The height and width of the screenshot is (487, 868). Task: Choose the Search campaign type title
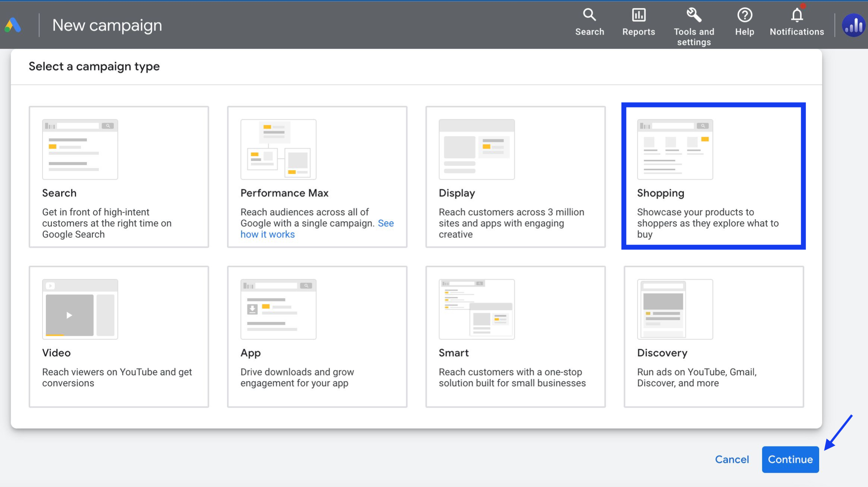(59, 193)
